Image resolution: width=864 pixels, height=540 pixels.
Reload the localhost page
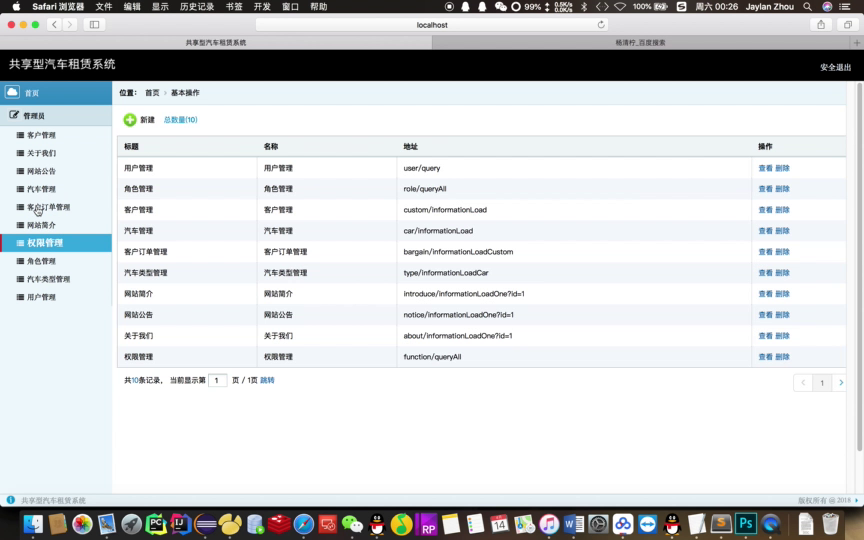(x=601, y=24)
